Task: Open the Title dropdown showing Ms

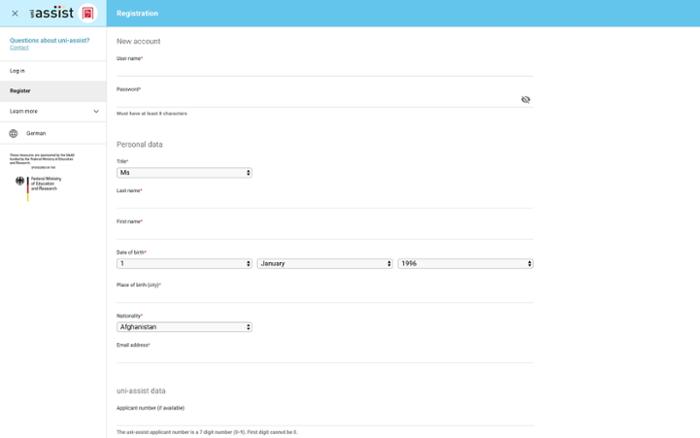Action: 184,173
